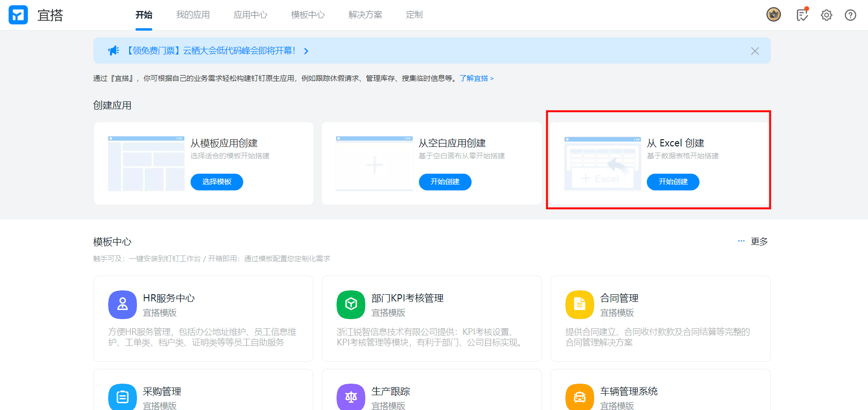Screen dimensions: 868x410
Task: Open the 采购管理 template title
Action: [x=162, y=391]
